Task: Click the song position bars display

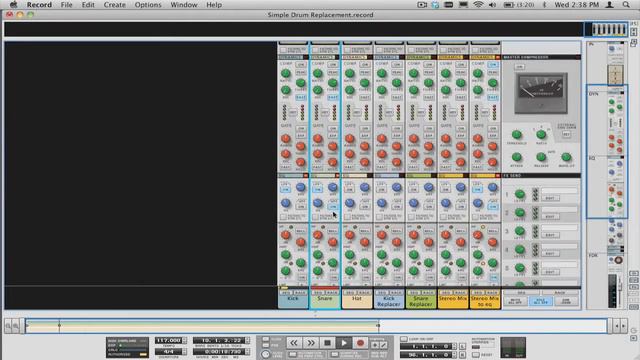Action: [x=220, y=340]
